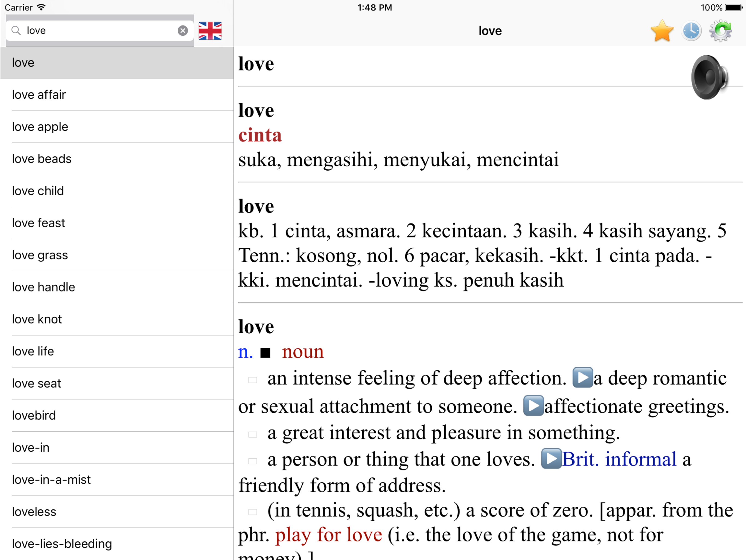Open the 'love apple' entry
The width and height of the screenshot is (747, 560).
40,127
